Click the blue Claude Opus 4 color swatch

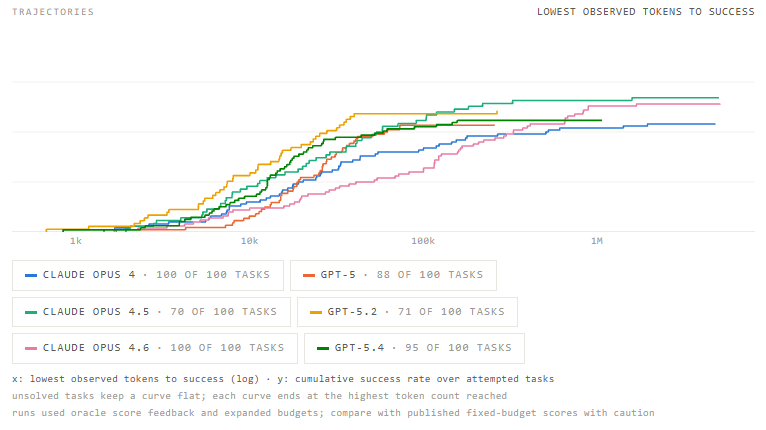point(31,276)
